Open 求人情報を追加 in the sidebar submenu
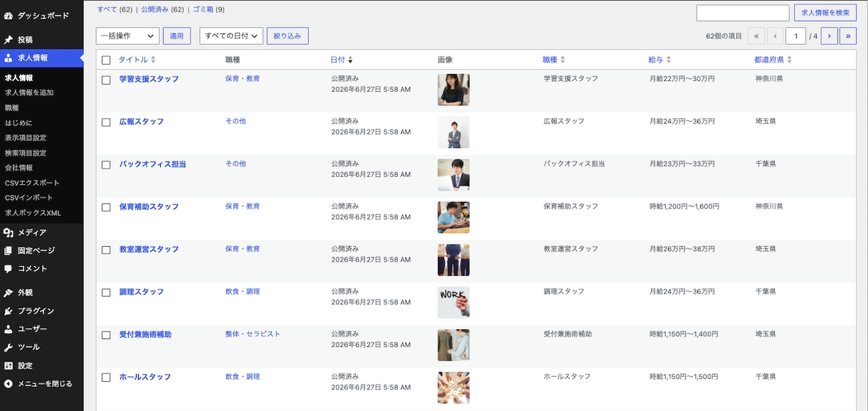This screenshot has width=868, height=411. pos(29,92)
